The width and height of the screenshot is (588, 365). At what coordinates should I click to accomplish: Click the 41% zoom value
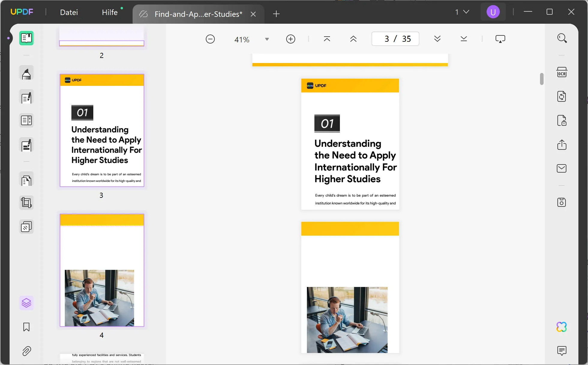coord(242,39)
